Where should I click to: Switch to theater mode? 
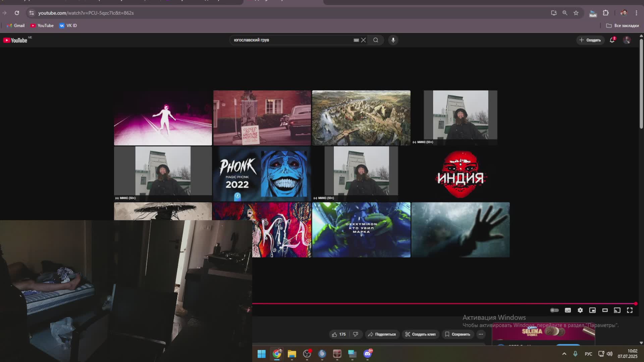point(605,310)
